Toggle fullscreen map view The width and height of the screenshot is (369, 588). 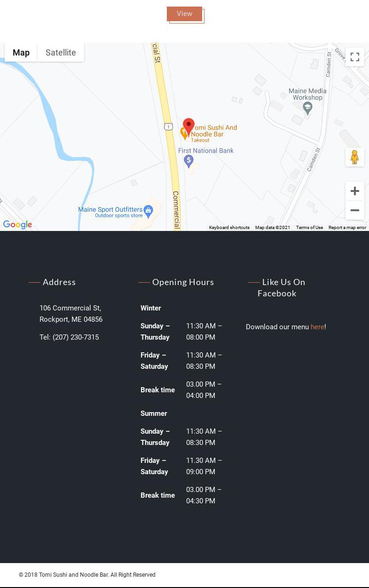pyautogui.click(x=354, y=57)
